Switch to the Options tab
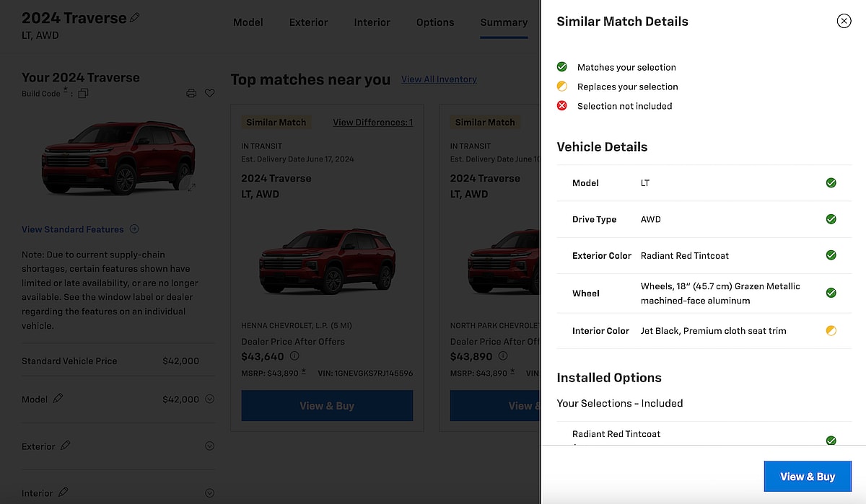Screen dimensions: 866x504 pyautogui.click(x=434, y=22)
